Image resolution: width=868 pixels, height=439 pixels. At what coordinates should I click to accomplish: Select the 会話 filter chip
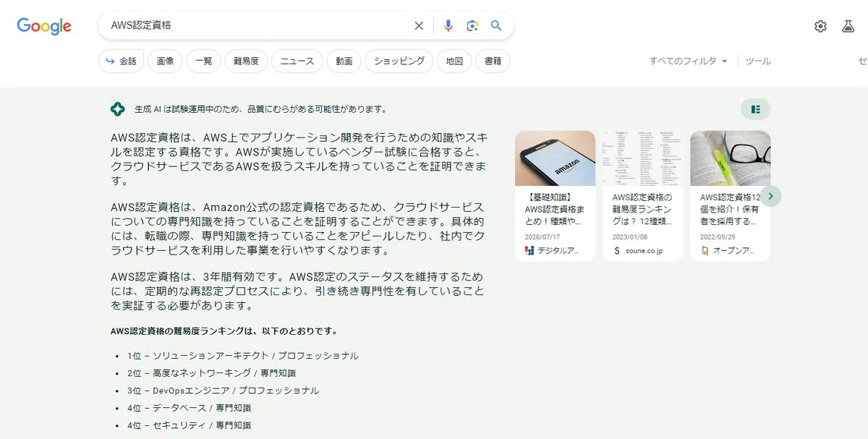(122, 61)
